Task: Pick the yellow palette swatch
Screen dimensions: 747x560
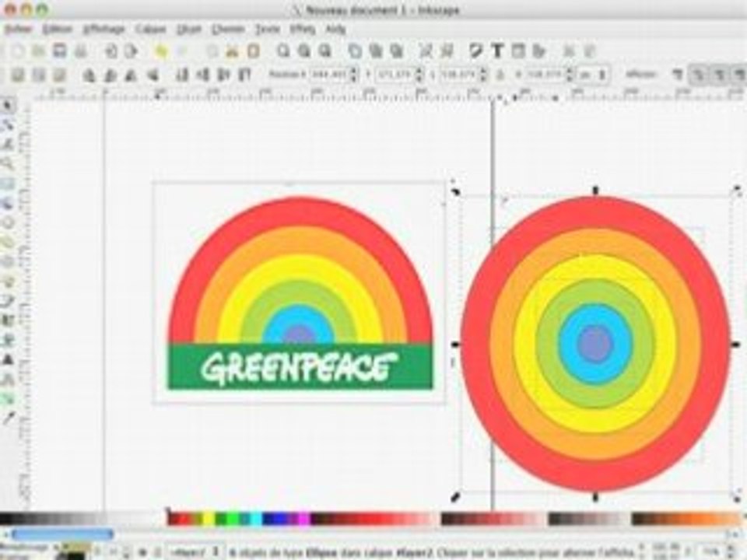Action: [x=209, y=518]
